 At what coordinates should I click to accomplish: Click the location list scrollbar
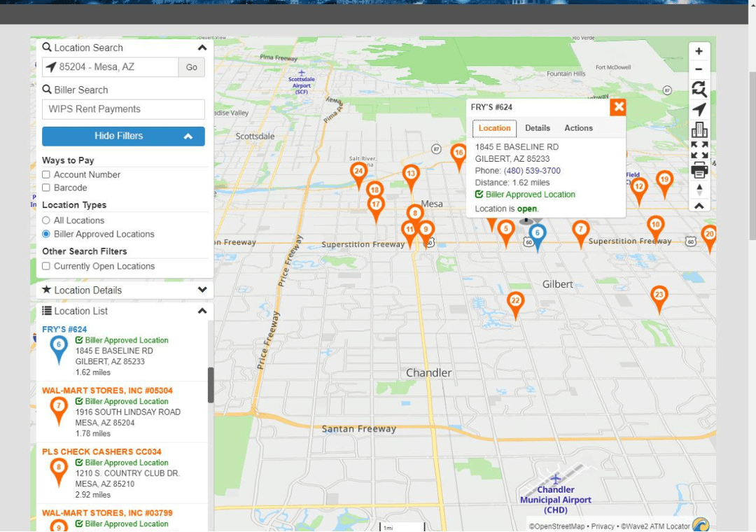[x=211, y=385]
